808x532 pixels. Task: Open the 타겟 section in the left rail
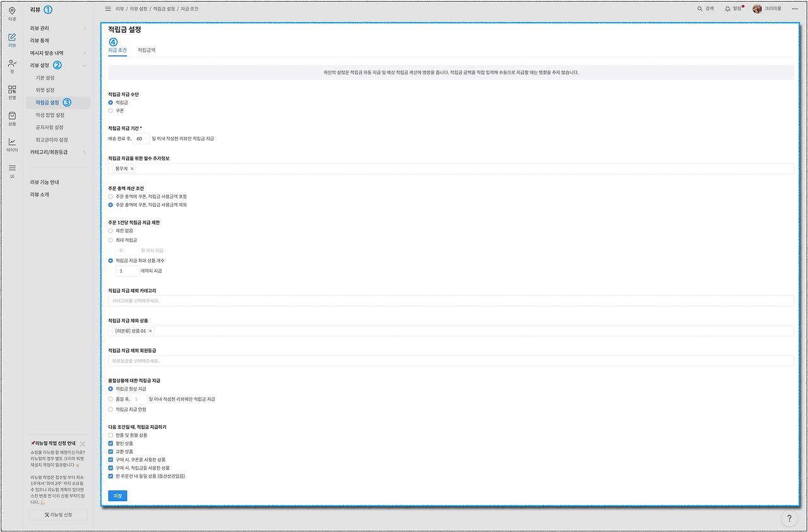pyautogui.click(x=12, y=13)
